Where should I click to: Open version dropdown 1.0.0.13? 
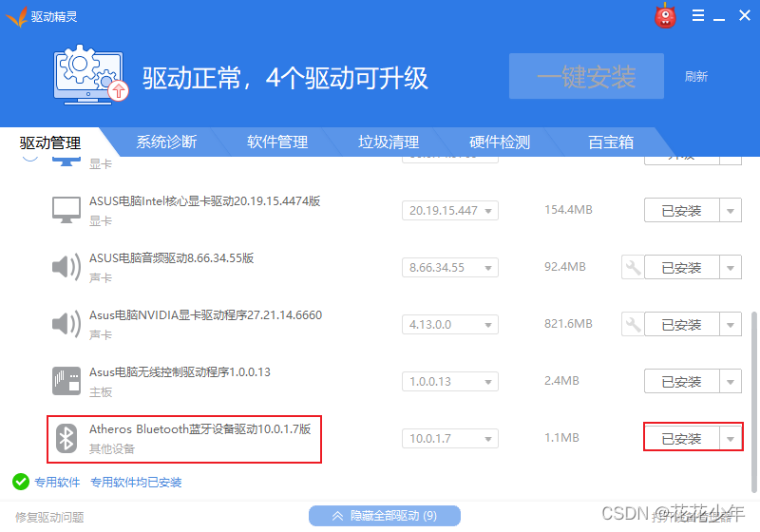(x=449, y=381)
